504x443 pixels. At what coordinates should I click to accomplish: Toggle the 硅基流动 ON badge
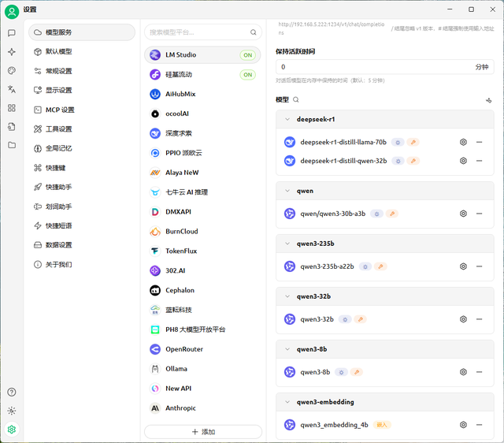point(247,75)
